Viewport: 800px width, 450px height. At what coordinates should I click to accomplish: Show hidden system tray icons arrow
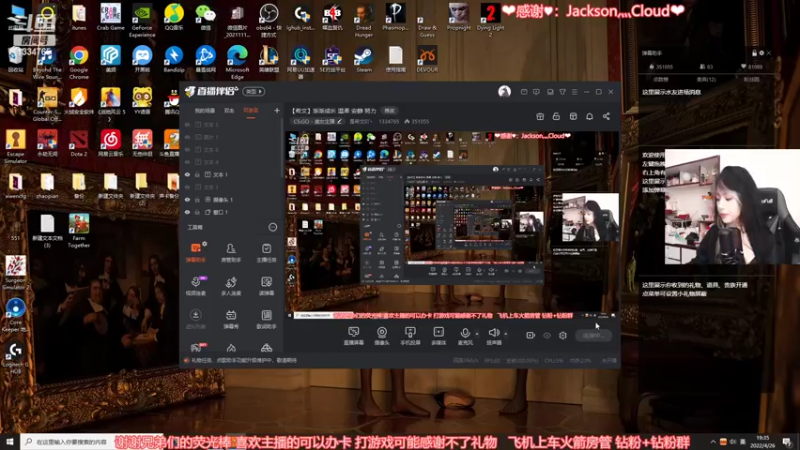point(713,441)
